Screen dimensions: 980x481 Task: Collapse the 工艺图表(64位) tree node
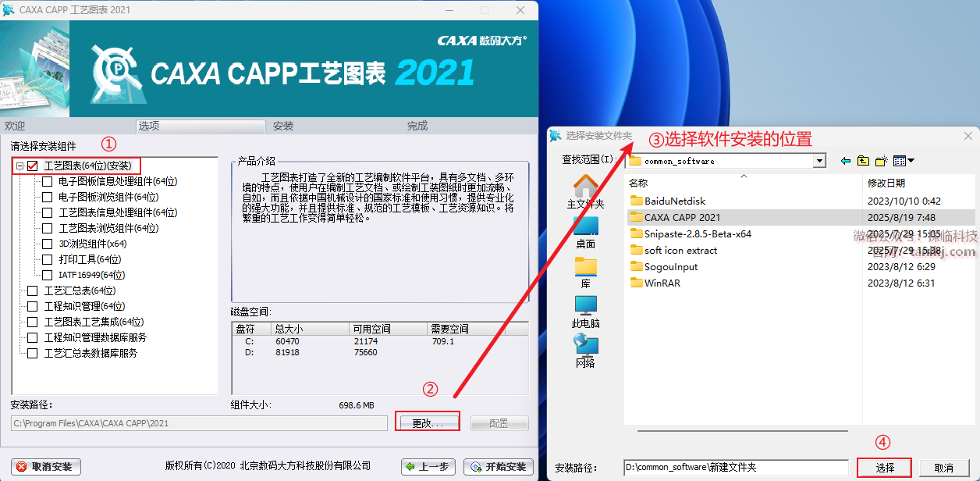[20, 166]
